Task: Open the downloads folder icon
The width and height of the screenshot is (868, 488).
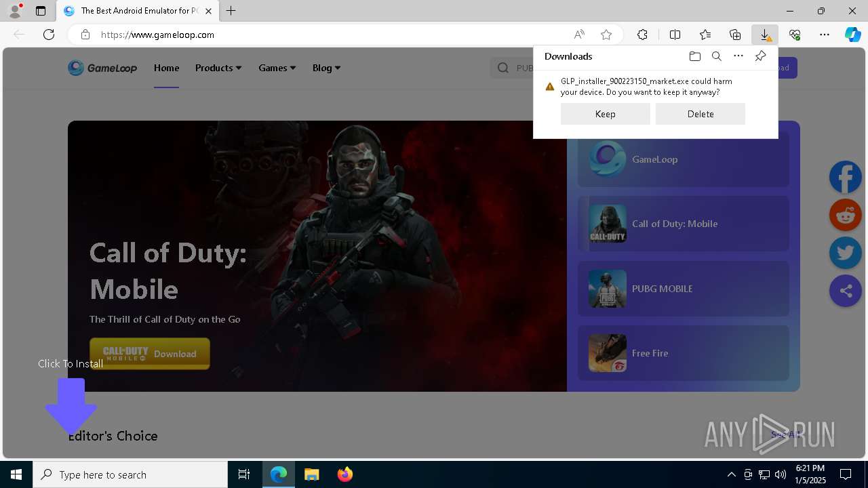Action: (x=694, y=56)
